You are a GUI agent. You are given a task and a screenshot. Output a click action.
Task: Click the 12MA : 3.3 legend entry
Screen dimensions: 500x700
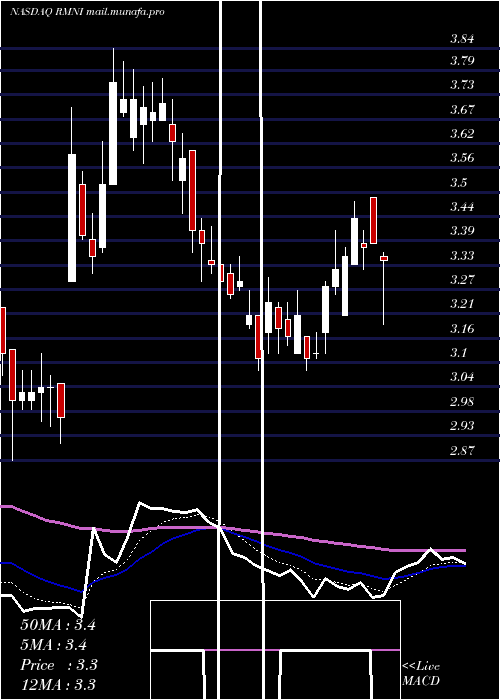[58, 685]
